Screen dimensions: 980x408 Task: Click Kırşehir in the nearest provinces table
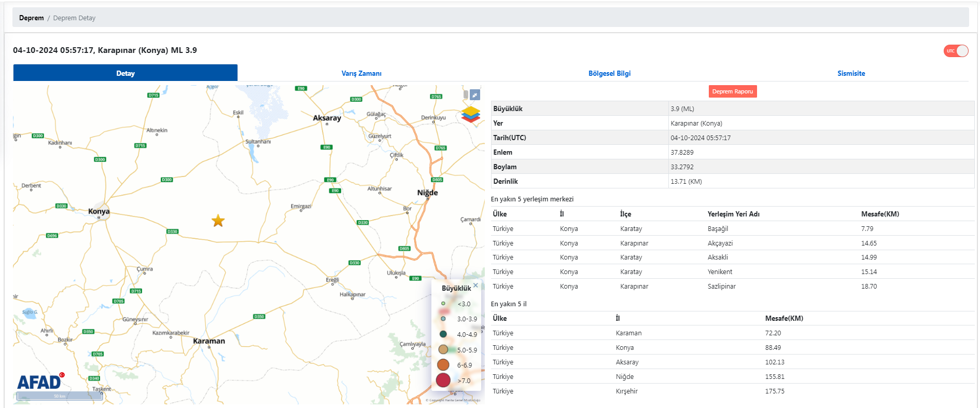(x=626, y=391)
